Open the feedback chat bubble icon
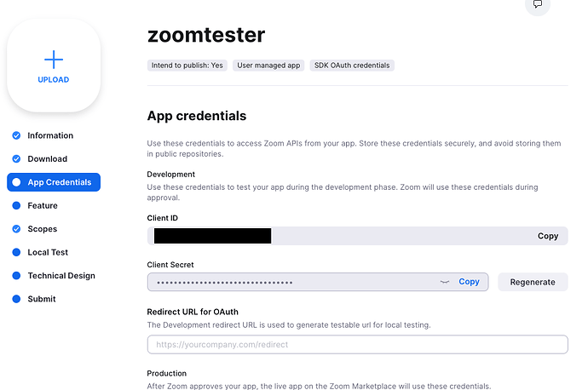The height and width of the screenshot is (390, 588). 537,4
